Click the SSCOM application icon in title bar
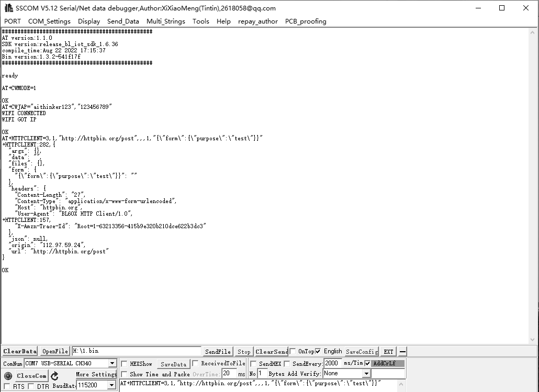The width and height of the screenshot is (539, 392). (x=8, y=8)
